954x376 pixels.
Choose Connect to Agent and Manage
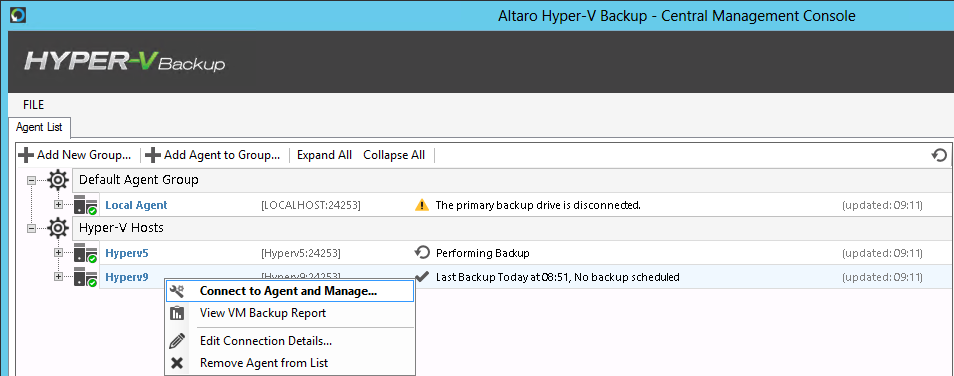tap(290, 291)
